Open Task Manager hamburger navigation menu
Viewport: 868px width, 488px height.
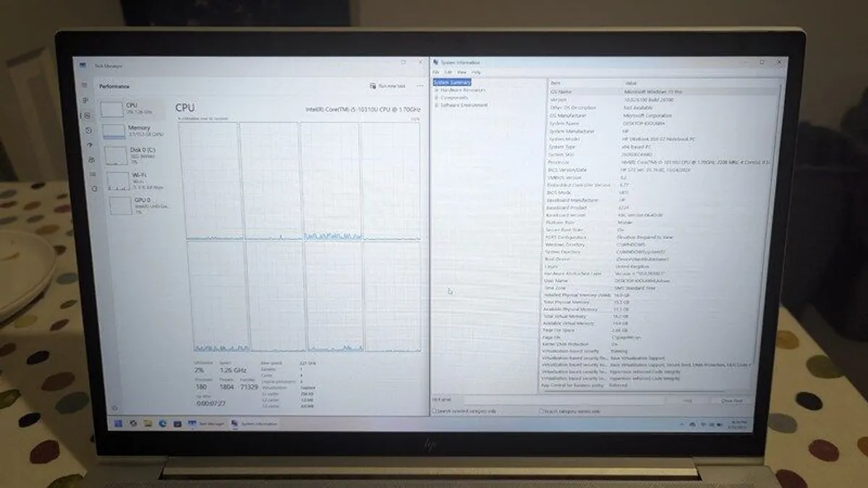point(85,85)
